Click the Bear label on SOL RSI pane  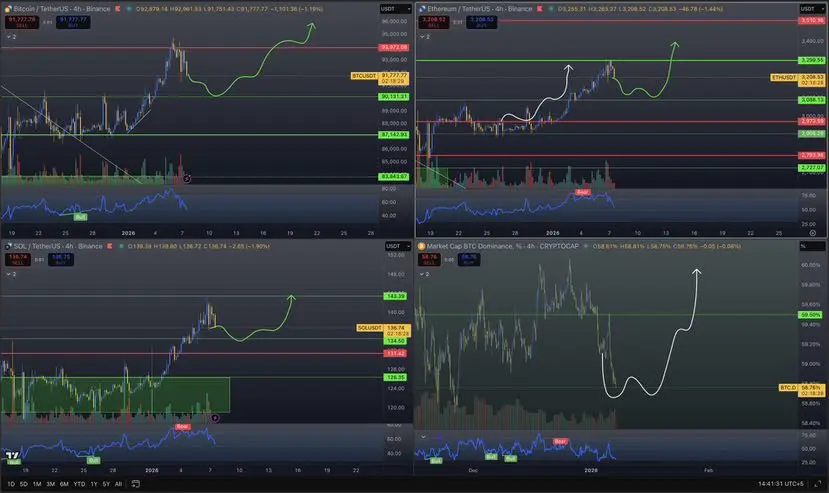(x=182, y=427)
